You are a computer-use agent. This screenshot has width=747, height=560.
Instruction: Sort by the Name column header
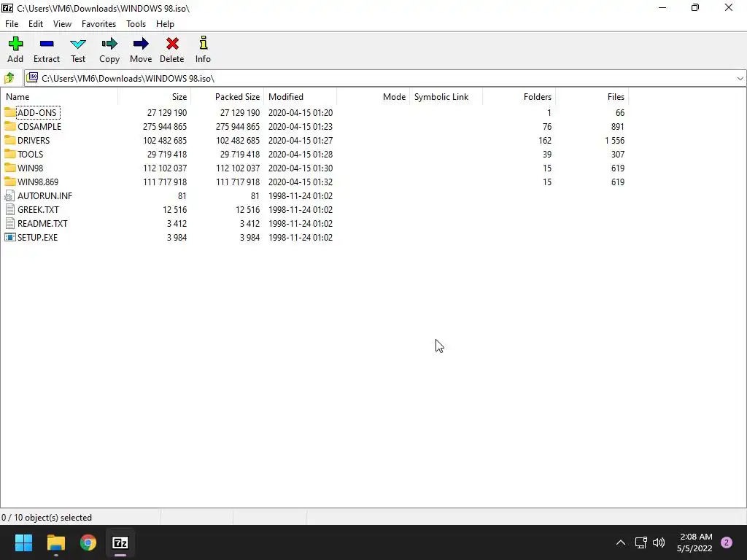tap(59, 97)
